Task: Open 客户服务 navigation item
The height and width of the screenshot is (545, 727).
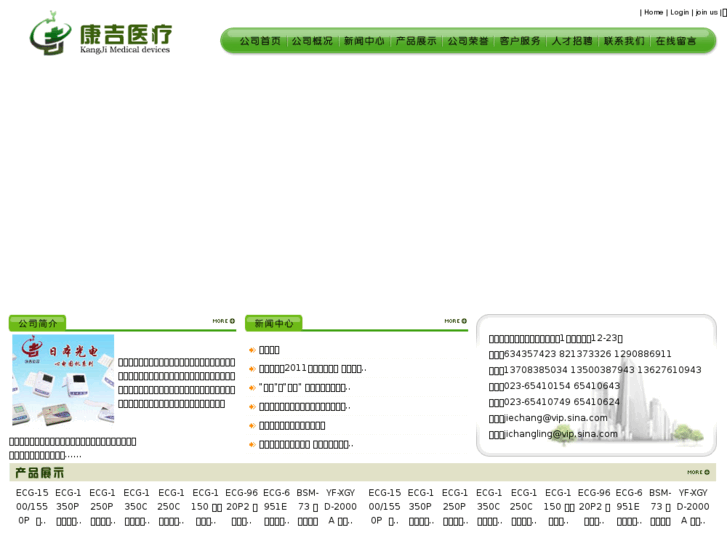Action: [x=520, y=41]
